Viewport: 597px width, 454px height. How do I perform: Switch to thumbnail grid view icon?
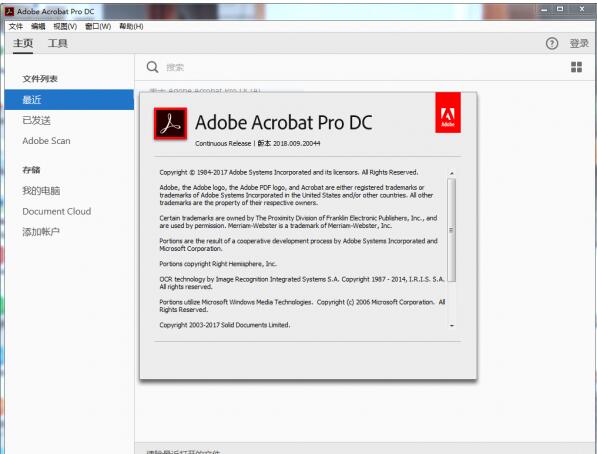click(x=576, y=67)
